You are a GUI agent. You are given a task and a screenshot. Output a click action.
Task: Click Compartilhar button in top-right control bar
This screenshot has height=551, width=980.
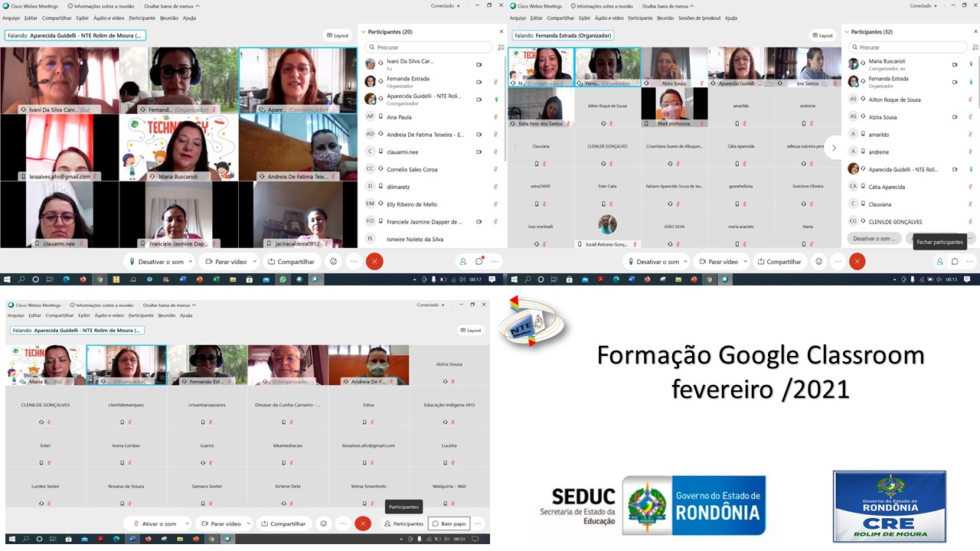(780, 262)
